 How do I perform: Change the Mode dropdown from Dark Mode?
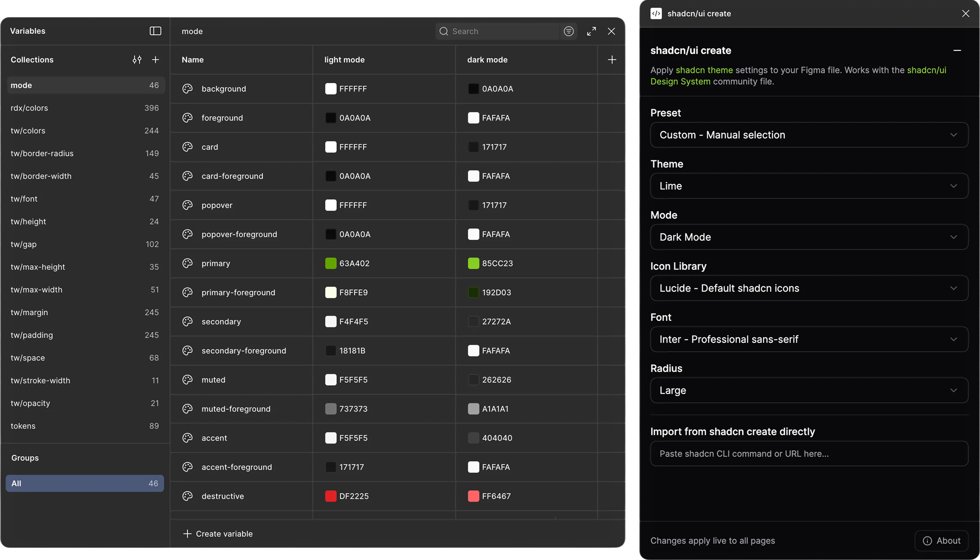tap(809, 237)
